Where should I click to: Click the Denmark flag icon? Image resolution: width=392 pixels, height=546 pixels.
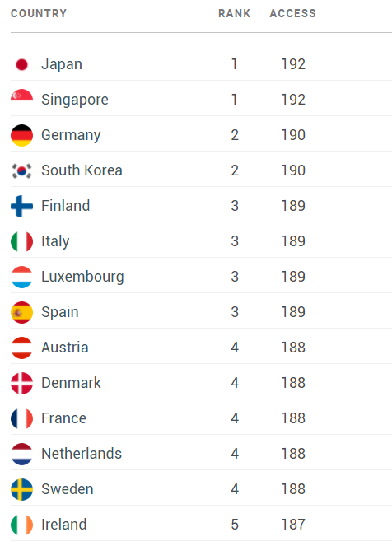point(21,383)
